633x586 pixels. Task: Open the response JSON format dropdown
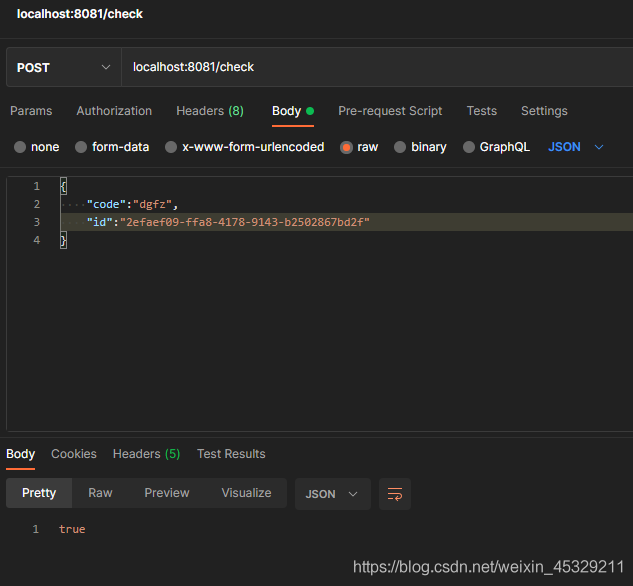[x=332, y=494]
